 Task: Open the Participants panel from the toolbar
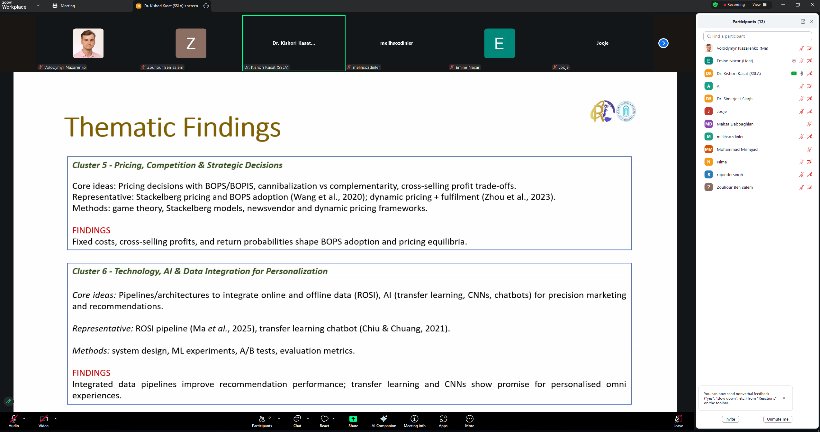pos(262,421)
